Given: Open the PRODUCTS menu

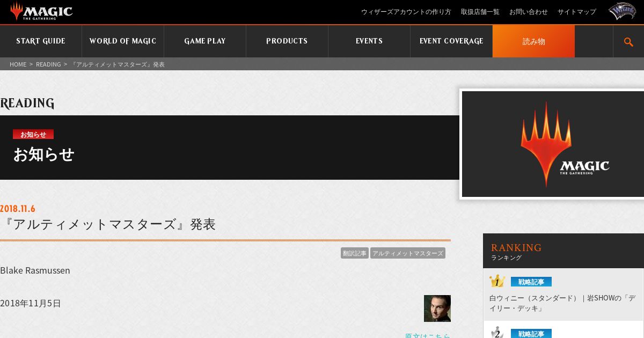Looking at the screenshot, I should (x=287, y=41).
